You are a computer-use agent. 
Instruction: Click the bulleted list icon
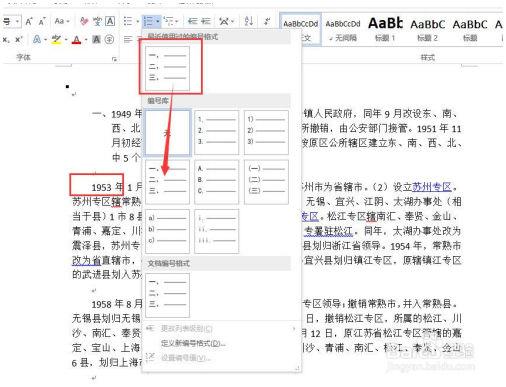128,22
